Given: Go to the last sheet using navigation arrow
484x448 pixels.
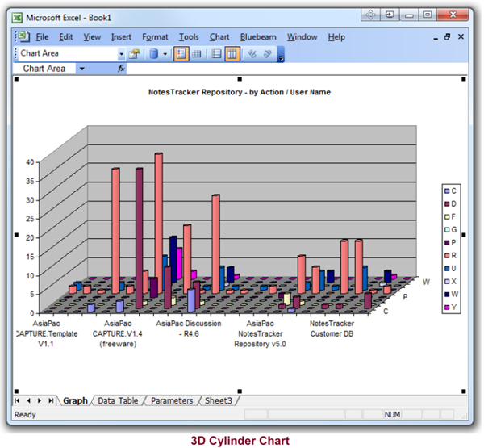Looking at the screenshot, I should (52, 400).
